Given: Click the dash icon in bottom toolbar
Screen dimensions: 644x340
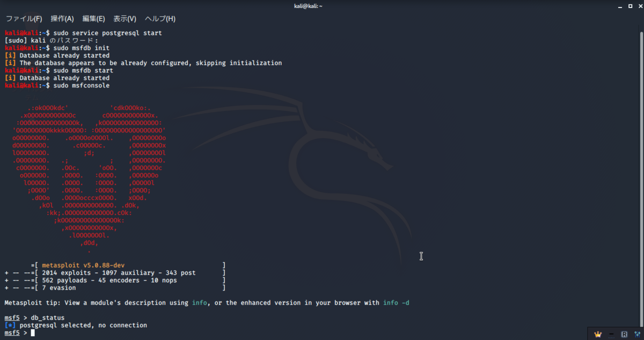Looking at the screenshot, I should [x=611, y=334].
